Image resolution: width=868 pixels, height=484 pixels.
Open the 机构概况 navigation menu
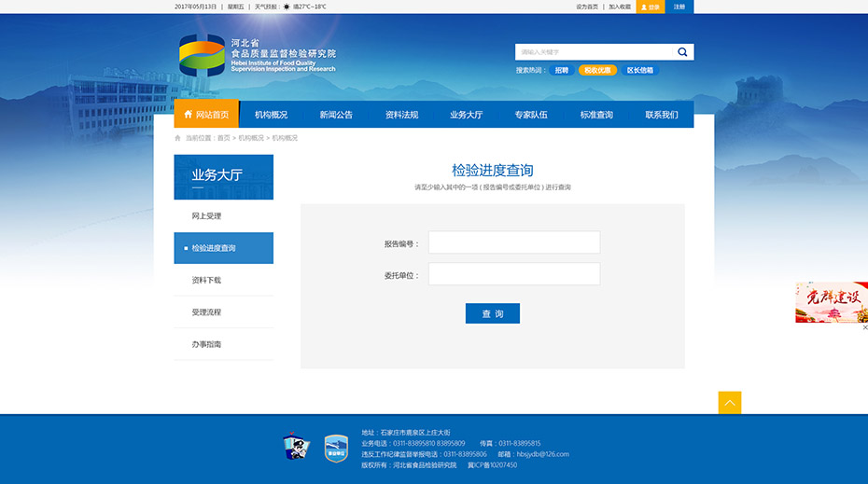pyautogui.click(x=271, y=115)
